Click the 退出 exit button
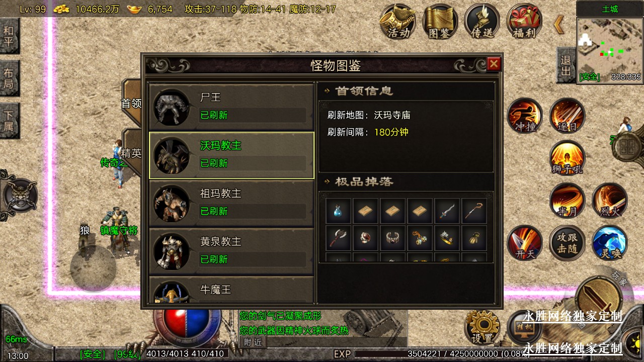 (x=566, y=66)
